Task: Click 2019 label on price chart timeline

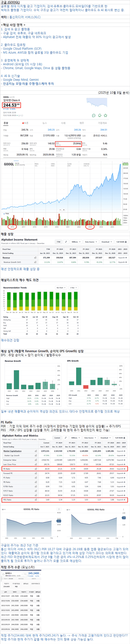Action: 45,227
